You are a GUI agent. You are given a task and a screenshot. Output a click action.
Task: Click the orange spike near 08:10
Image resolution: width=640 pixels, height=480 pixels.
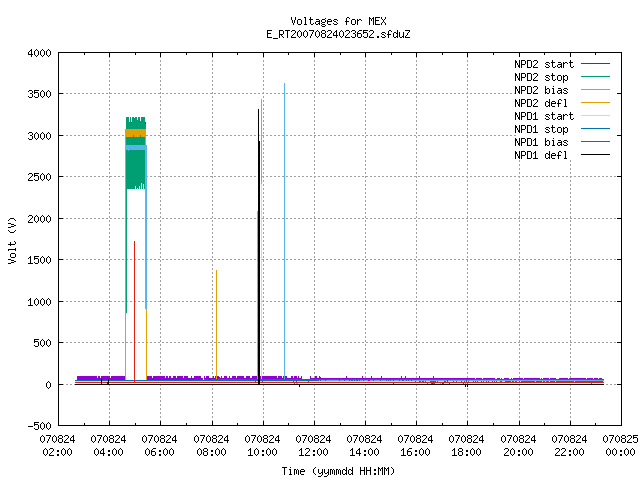point(216,324)
